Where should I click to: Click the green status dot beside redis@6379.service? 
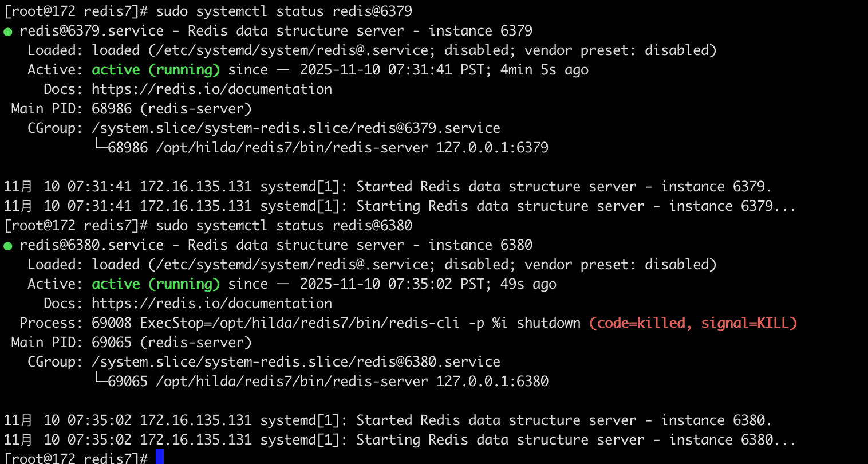tap(8, 32)
